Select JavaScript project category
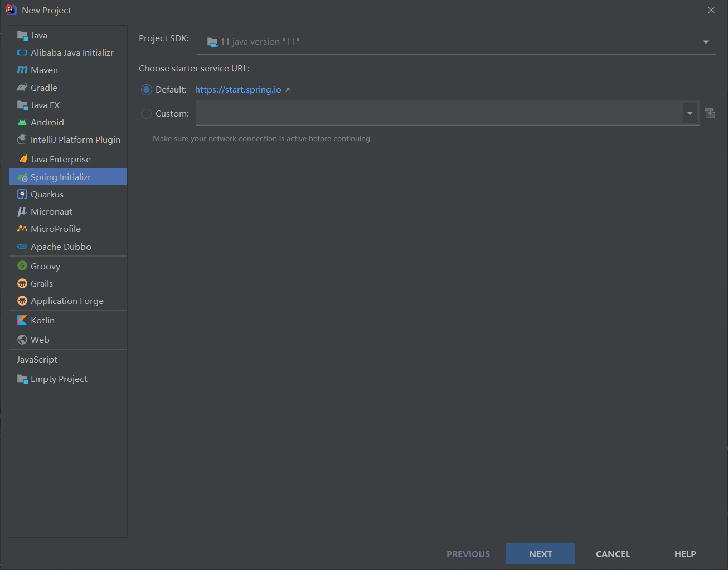 click(69, 359)
